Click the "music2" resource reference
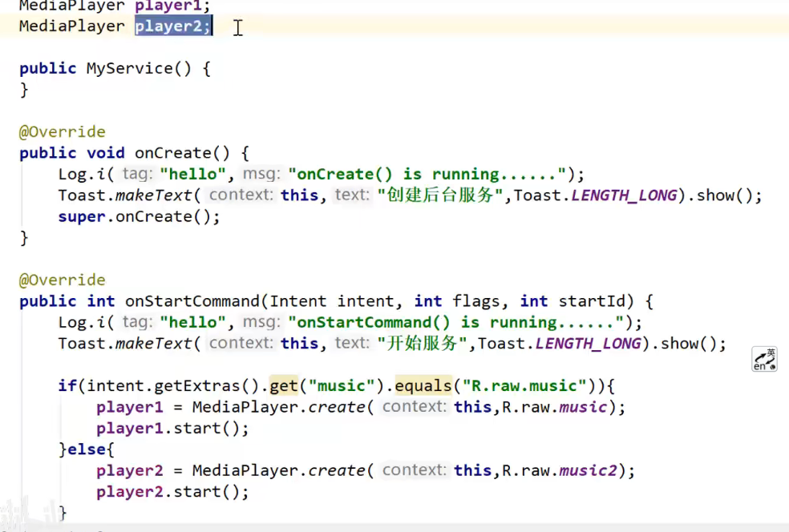 [589, 470]
